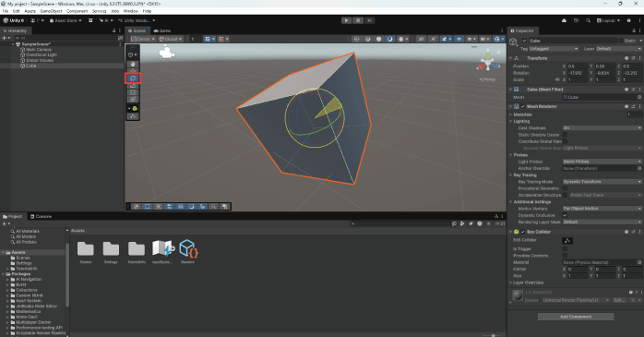644x337 pixels.
Task: Toggle the Dynamic Occlusion checkbox
Action: (565, 215)
